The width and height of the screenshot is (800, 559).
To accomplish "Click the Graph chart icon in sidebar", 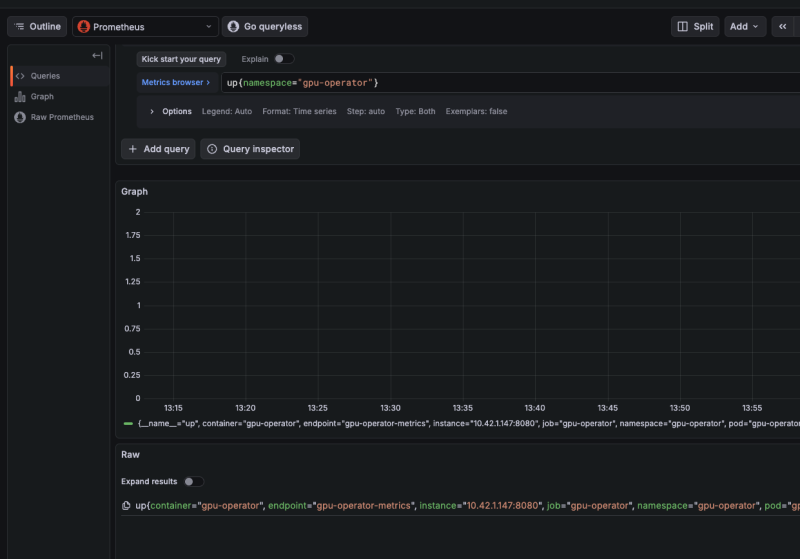I will click(x=20, y=97).
